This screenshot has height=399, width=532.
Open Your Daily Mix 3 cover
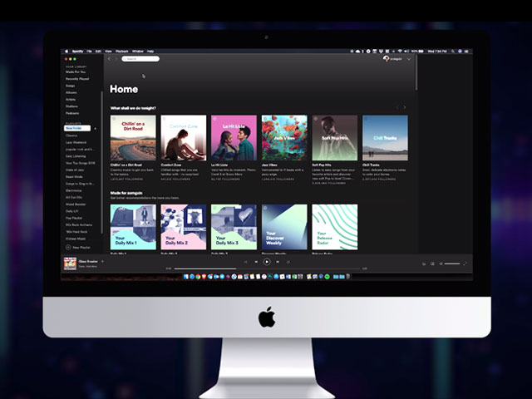[x=234, y=227]
